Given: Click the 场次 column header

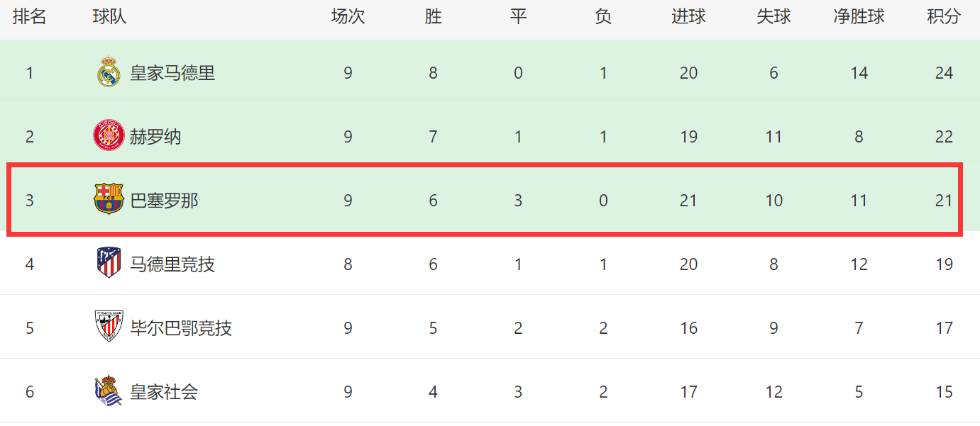Looking at the screenshot, I should coord(348,17).
